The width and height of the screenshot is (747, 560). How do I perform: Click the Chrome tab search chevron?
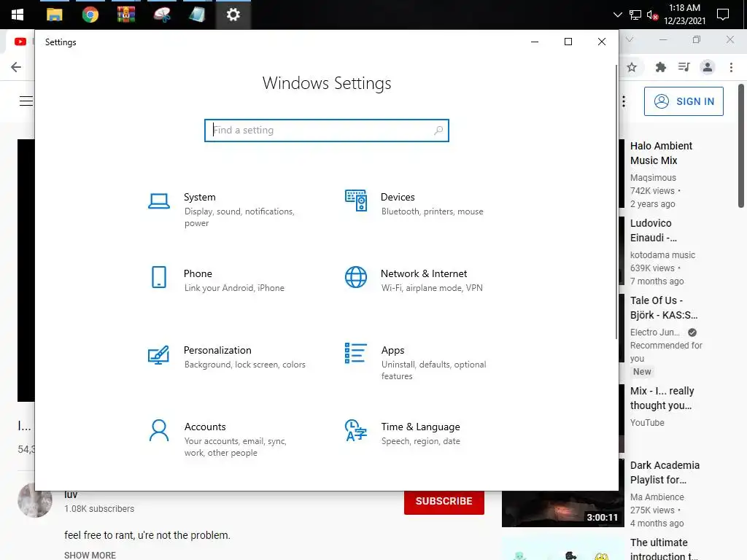(x=630, y=39)
